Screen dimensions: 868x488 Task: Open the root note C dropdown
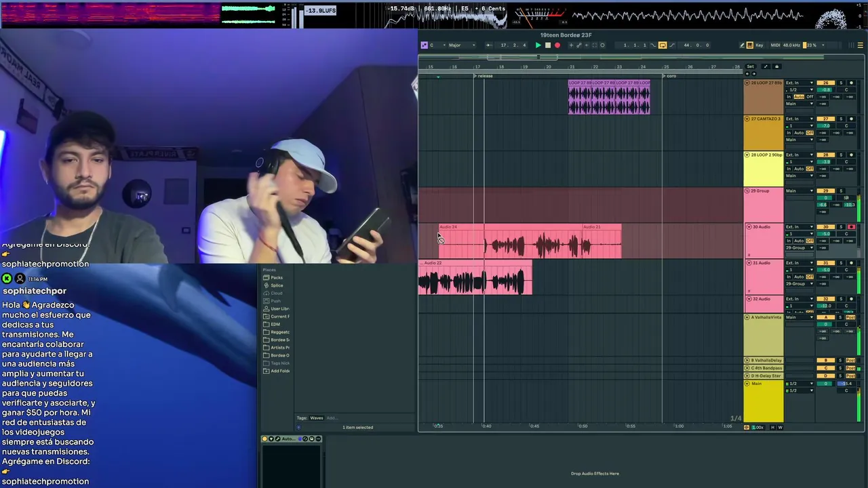pos(437,45)
